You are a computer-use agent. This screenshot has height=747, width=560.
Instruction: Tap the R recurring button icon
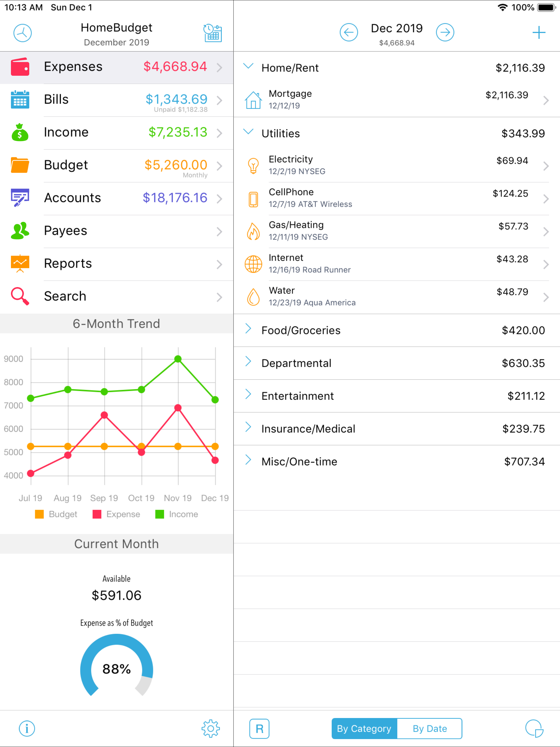pos(259,728)
